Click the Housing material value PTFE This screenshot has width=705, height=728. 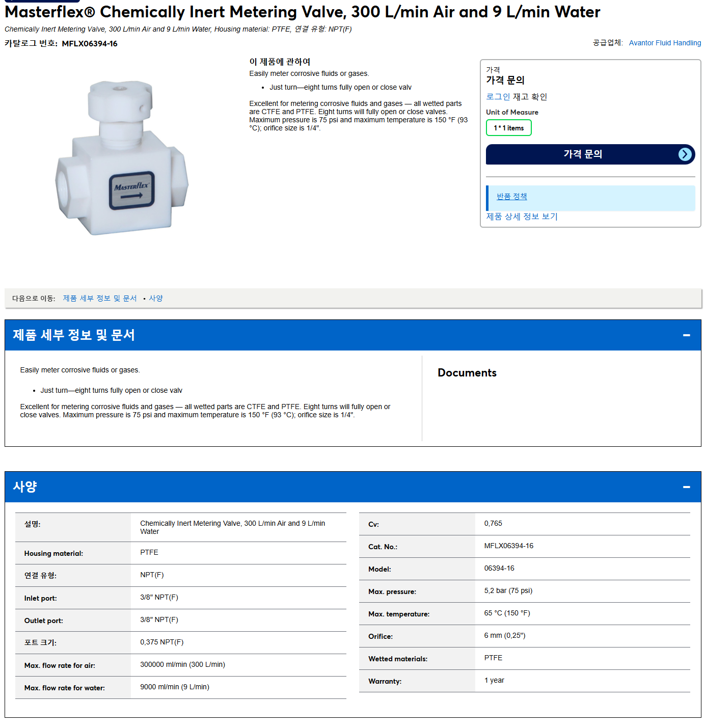(149, 552)
